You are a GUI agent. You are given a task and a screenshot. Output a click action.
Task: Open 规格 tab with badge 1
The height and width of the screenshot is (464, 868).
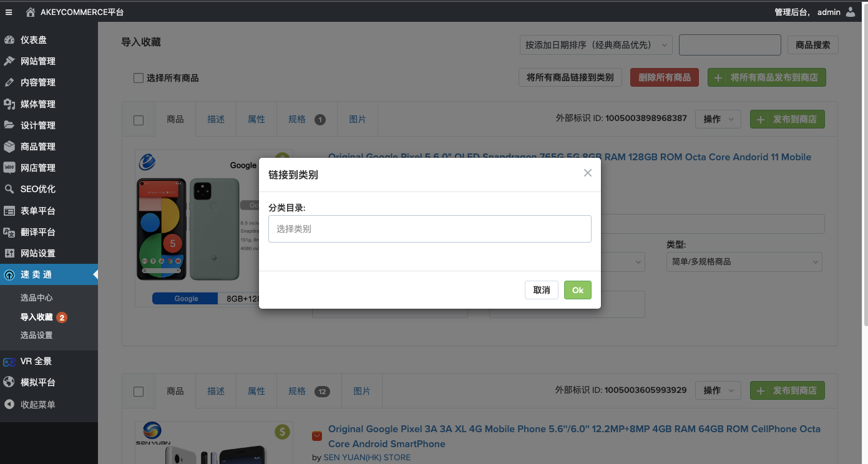click(x=307, y=119)
